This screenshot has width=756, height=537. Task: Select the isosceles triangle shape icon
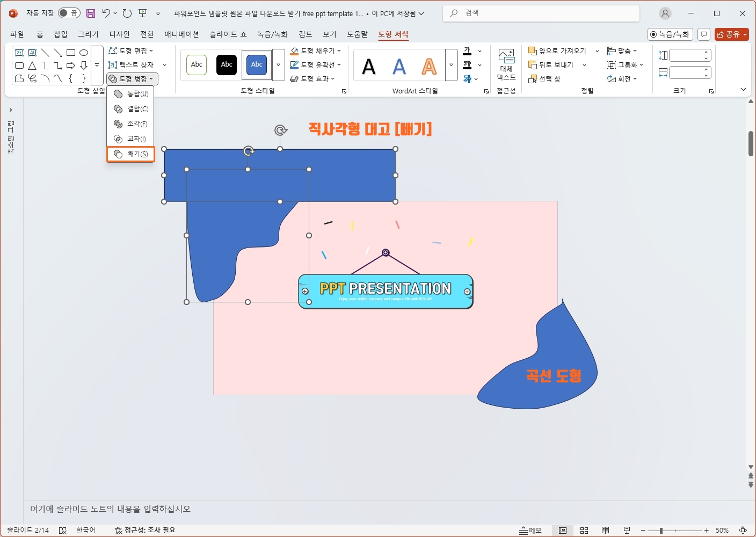32,66
